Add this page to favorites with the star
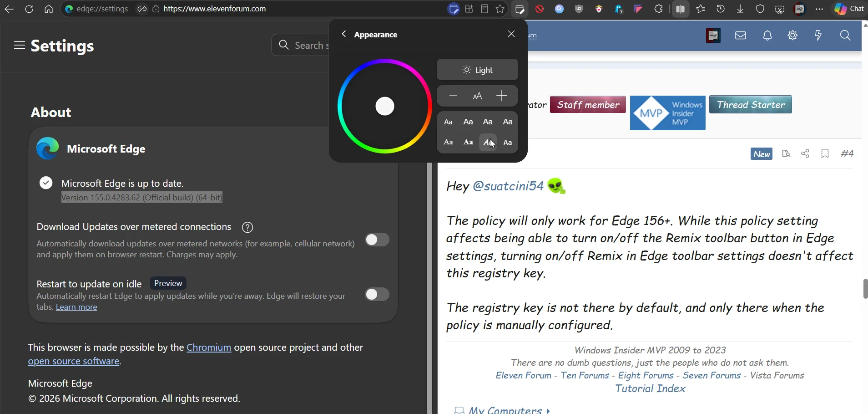 pos(500,9)
